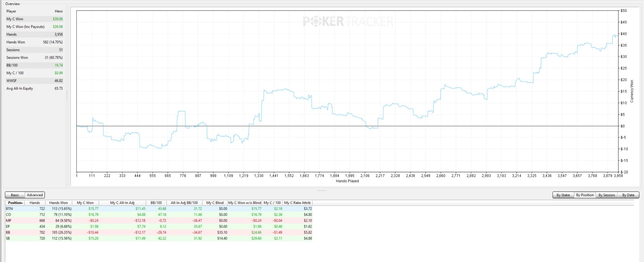
Task: Click the Sessions Won overview row
Action: tap(34, 58)
